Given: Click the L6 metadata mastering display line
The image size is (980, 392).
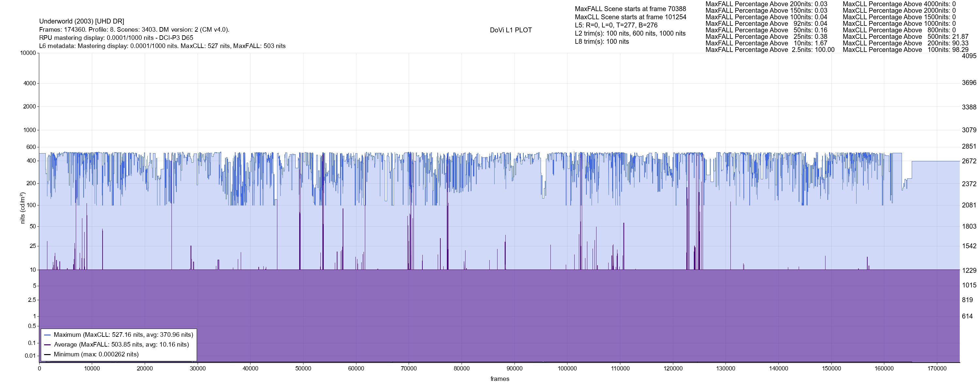Looking at the screenshot, I should tap(162, 46).
